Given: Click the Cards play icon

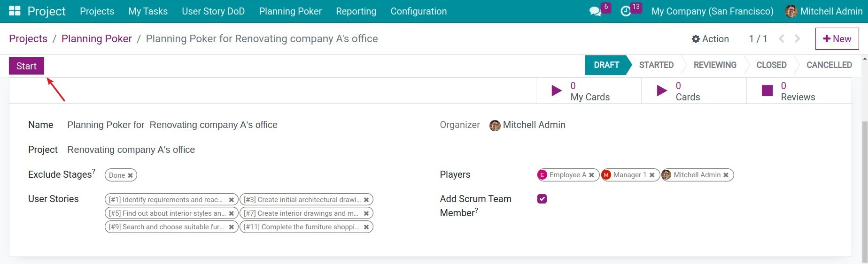Looking at the screenshot, I should tap(661, 91).
